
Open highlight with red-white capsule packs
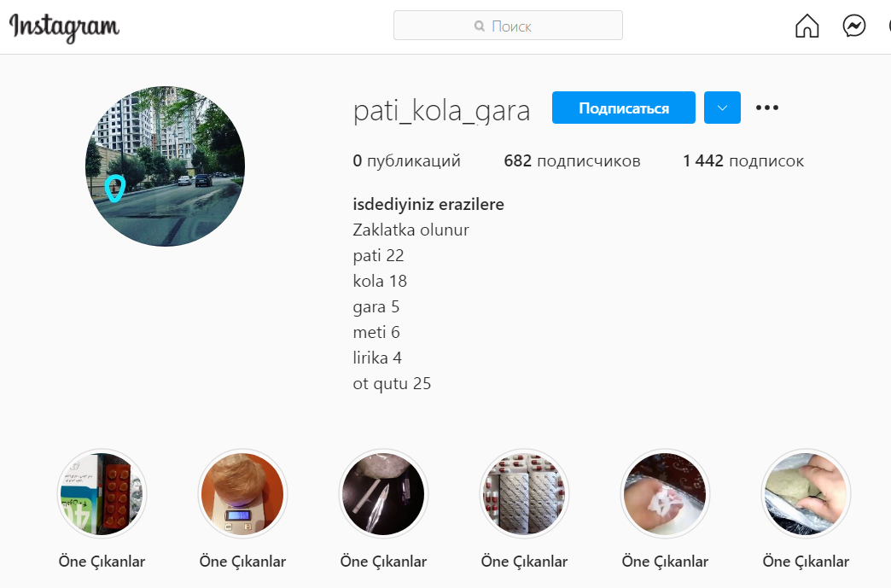pyautogui.click(x=525, y=493)
